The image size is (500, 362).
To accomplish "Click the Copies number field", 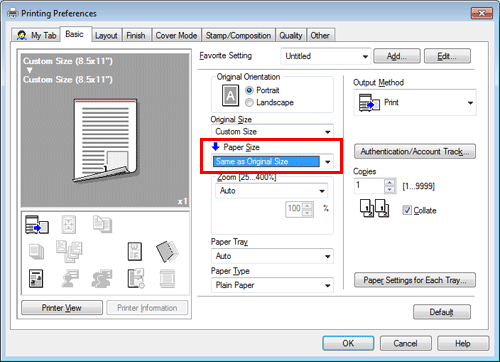I will pyautogui.click(x=369, y=186).
